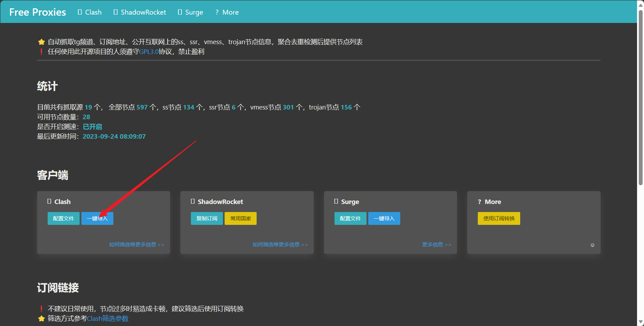The image size is (644, 326).
Task: Open the ShadowRocket navbar menu item
Action: pyautogui.click(x=140, y=12)
